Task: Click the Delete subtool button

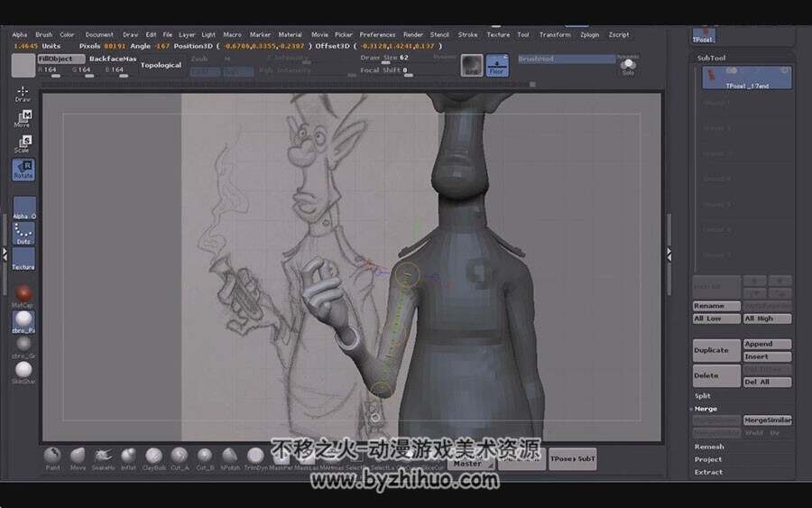Action: pyautogui.click(x=716, y=375)
